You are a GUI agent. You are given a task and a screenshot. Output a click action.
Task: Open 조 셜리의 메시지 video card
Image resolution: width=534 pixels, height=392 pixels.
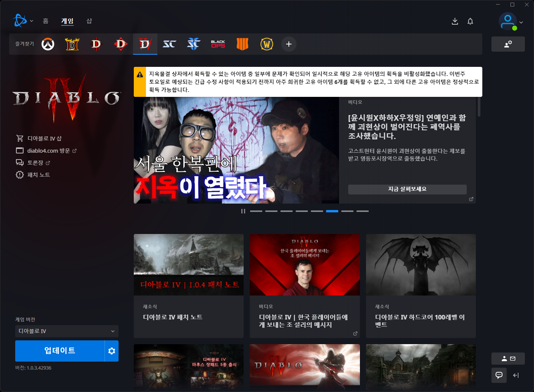tap(305, 286)
